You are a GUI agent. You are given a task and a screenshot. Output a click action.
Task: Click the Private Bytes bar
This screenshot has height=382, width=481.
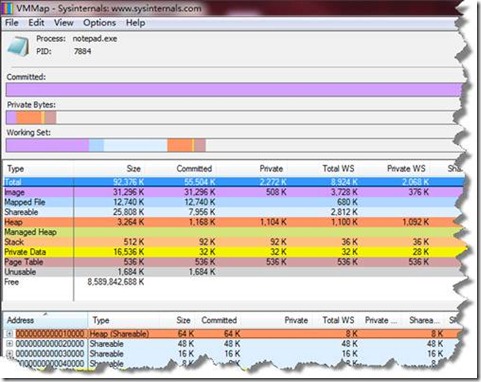pyautogui.click(x=232, y=118)
